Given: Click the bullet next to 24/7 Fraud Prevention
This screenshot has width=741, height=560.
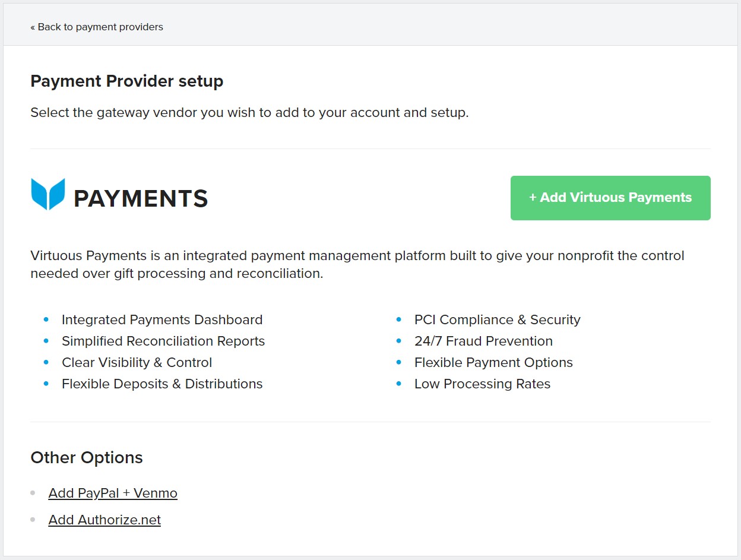Looking at the screenshot, I should pos(398,340).
